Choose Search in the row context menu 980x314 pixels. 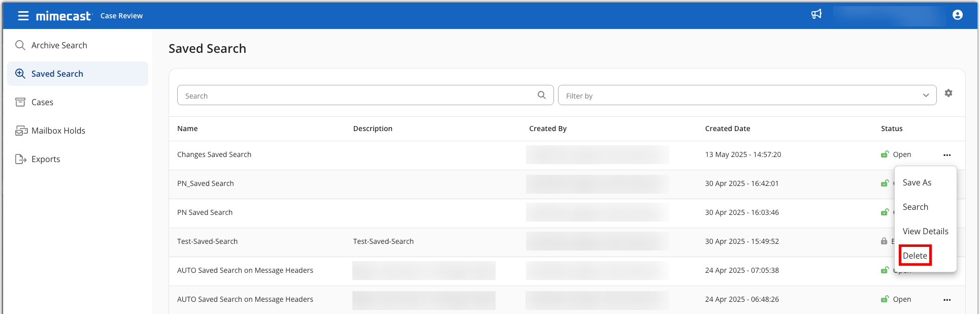(x=915, y=207)
